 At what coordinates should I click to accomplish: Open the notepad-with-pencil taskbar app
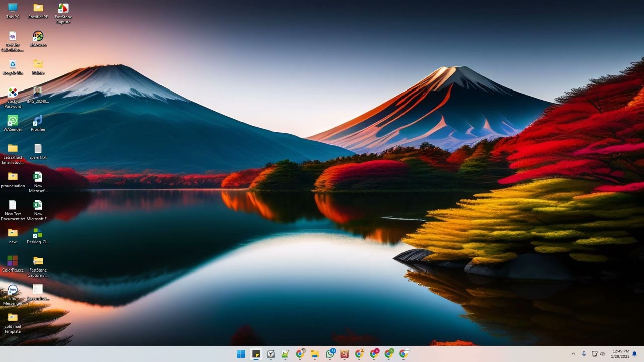pos(285,354)
